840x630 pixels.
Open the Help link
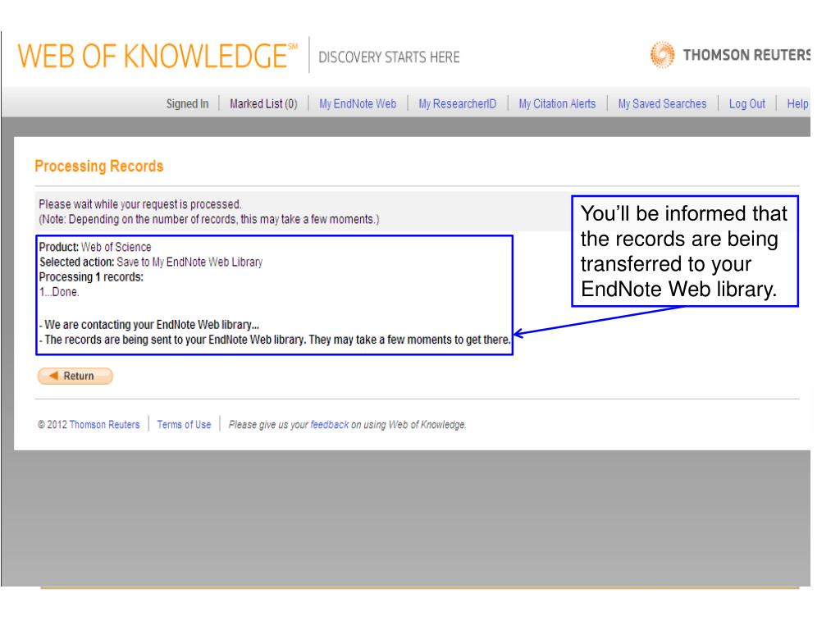[x=797, y=104]
